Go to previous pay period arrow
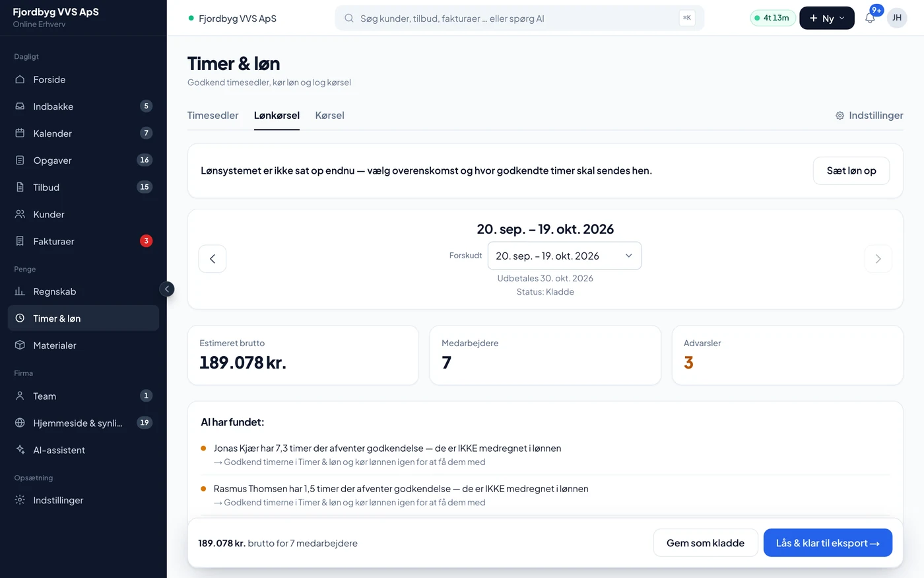924x578 pixels. click(213, 259)
